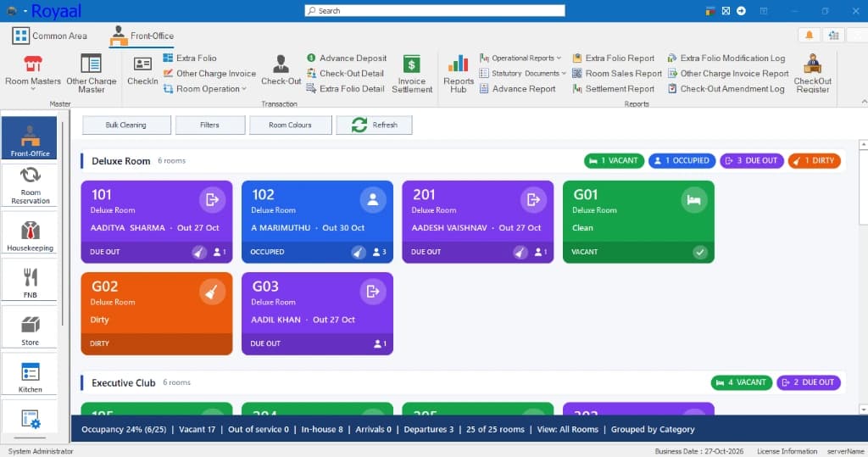Open the Room Masters icon
This screenshot has height=457, width=868.
(33, 64)
